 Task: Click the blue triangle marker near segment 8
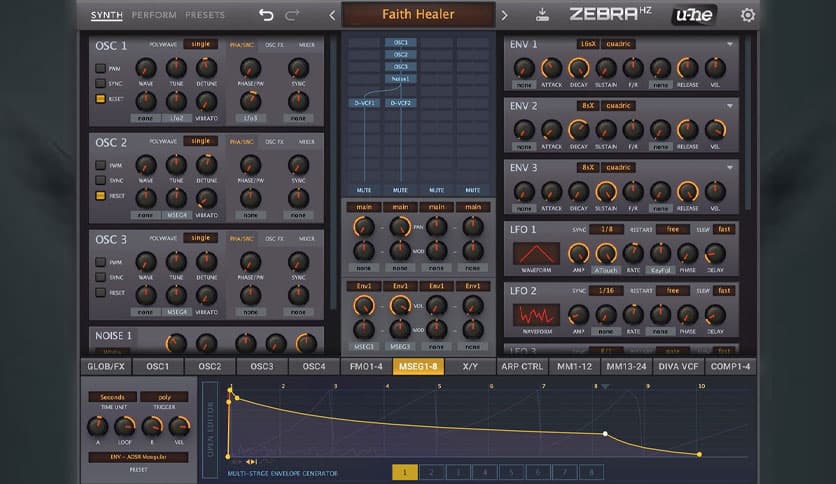[x=605, y=386]
